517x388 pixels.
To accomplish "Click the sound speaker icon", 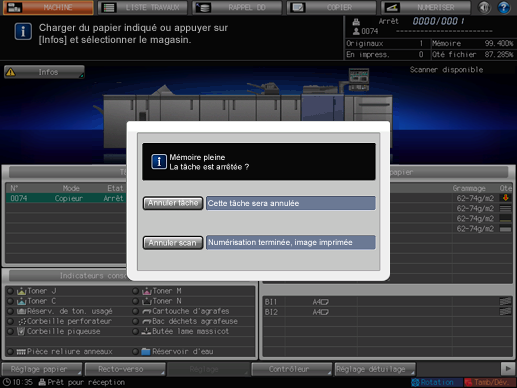I will 484,7.
